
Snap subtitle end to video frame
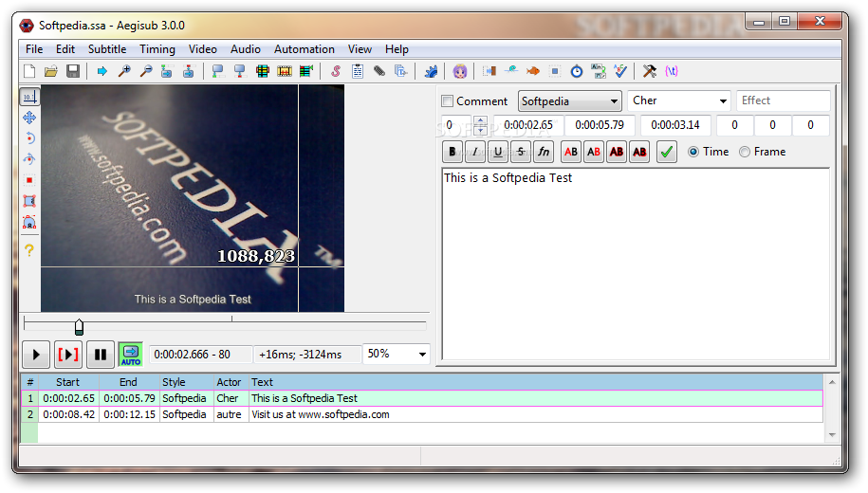tap(240, 71)
